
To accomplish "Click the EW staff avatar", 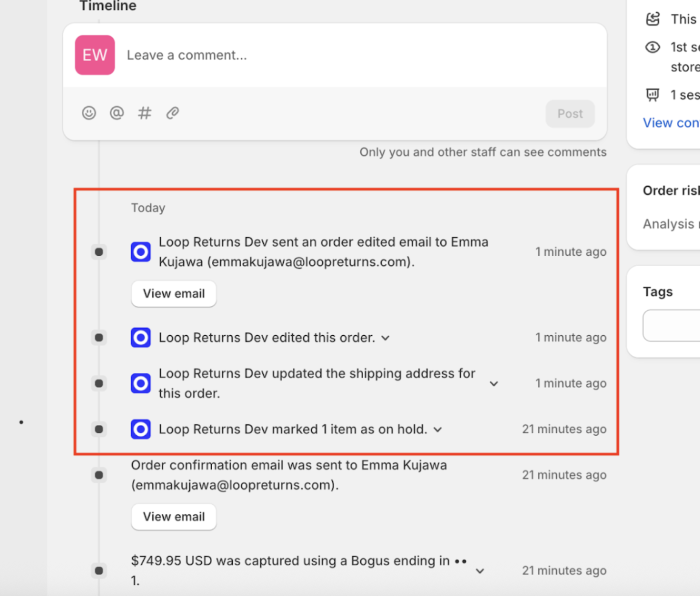I will (x=95, y=55).
